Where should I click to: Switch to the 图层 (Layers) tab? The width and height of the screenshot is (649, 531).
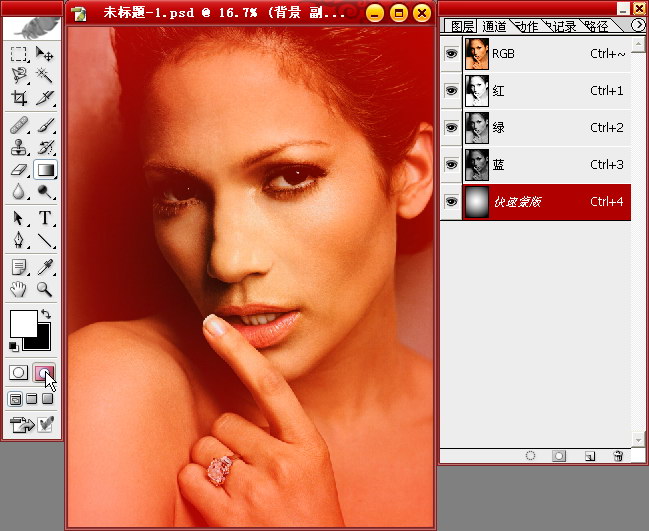(462, 26)
